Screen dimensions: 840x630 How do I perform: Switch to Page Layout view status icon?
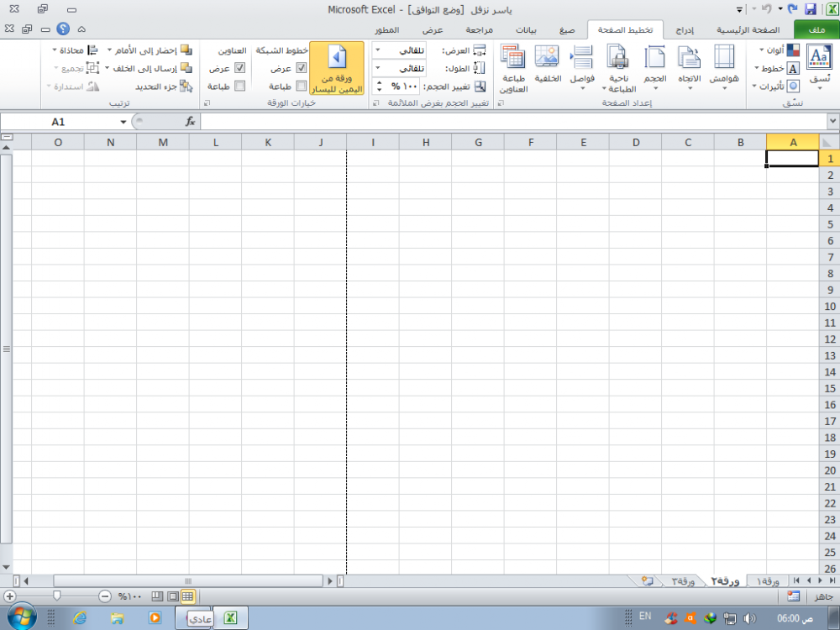pos(172,596)
